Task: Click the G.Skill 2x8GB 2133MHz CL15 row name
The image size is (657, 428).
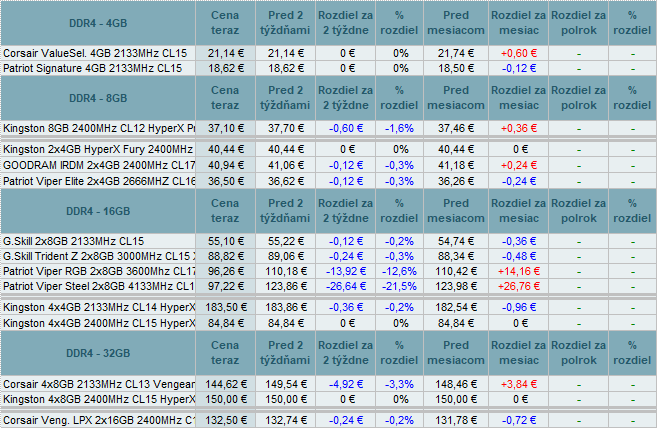Action: pos(73,241)
